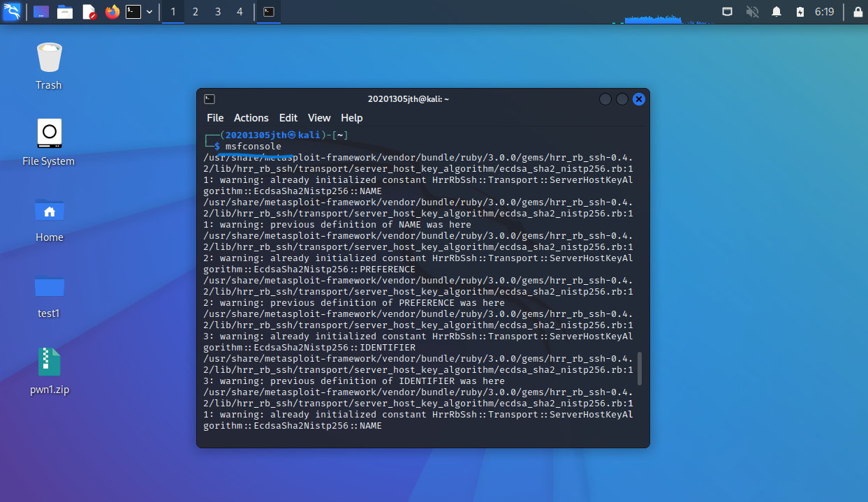Click the lock screen padlock icon
Screen dimensions: 868x502
coord(858,12)
